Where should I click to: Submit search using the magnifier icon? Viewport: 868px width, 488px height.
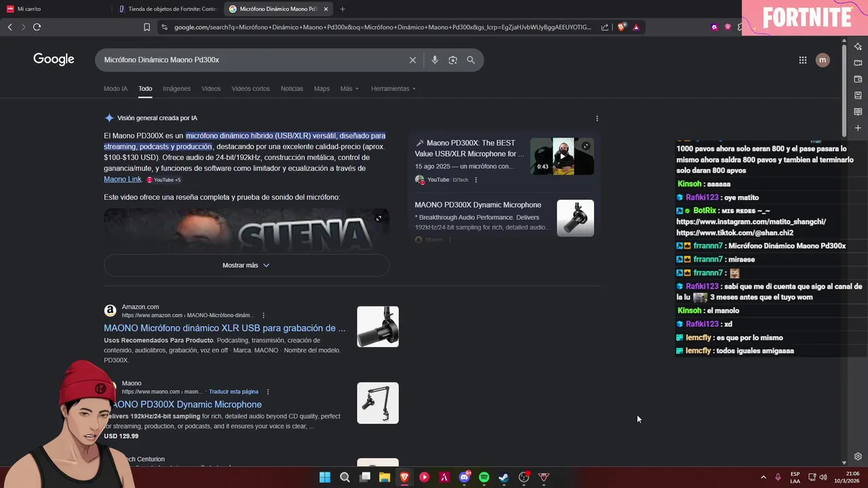471,60
